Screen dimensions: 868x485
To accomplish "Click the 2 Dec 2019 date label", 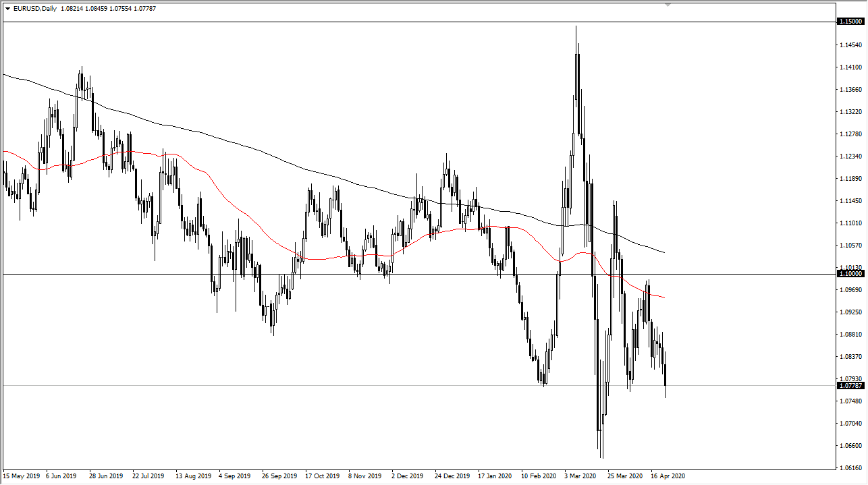I will click(408, 476).
